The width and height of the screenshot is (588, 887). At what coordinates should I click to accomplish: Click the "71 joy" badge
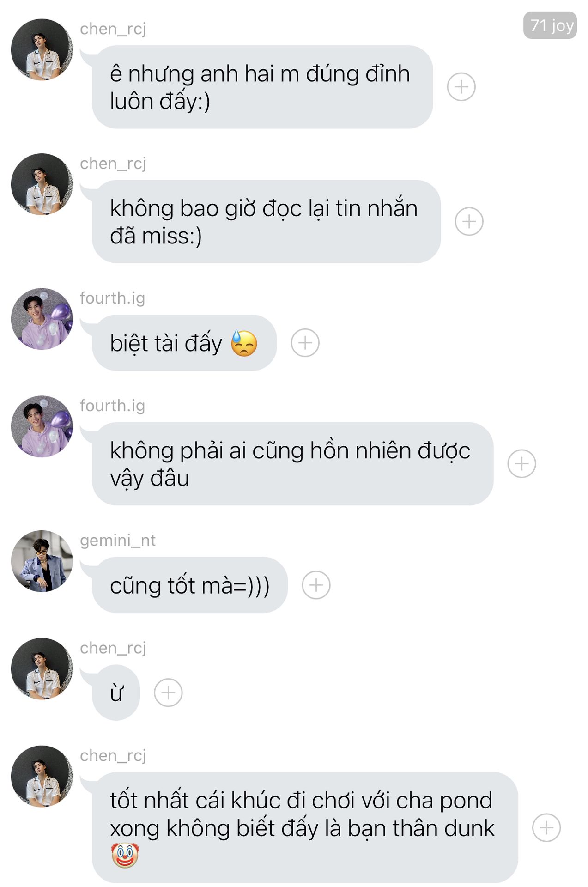(550, 25)
